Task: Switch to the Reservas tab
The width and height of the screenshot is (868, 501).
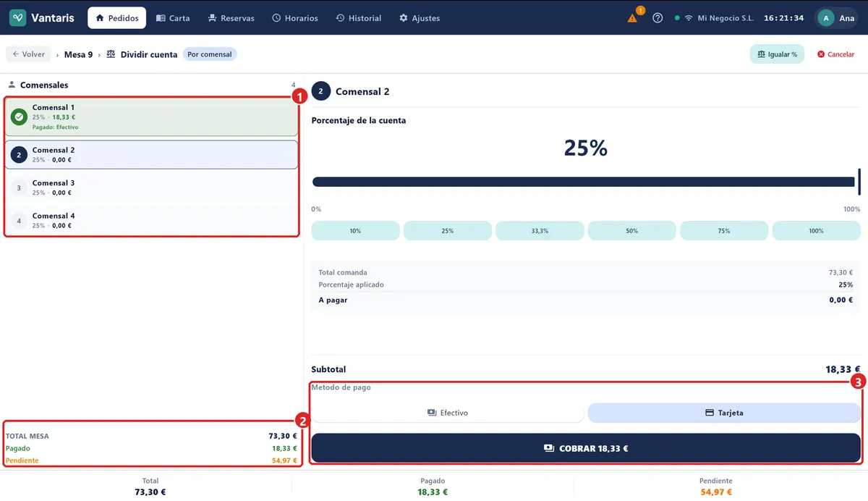Action: tap(231, 18)
